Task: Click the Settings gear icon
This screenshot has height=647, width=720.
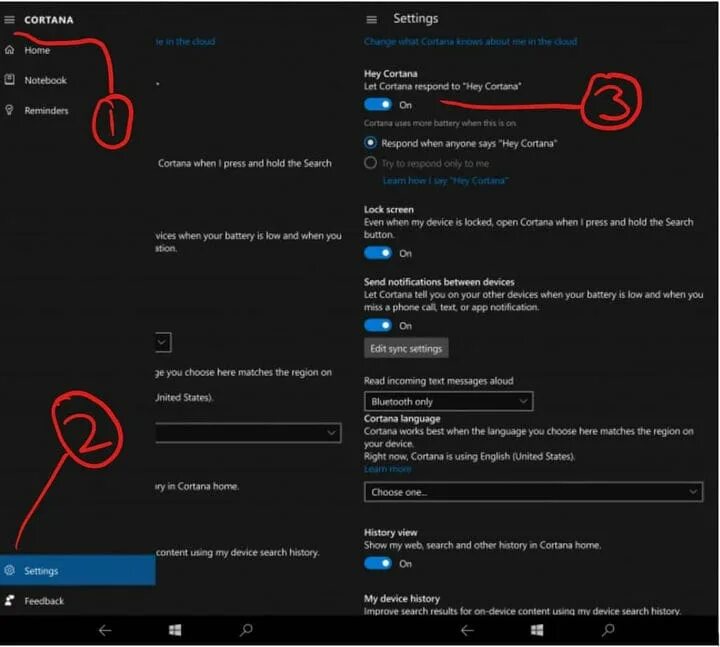Action: 10,570
